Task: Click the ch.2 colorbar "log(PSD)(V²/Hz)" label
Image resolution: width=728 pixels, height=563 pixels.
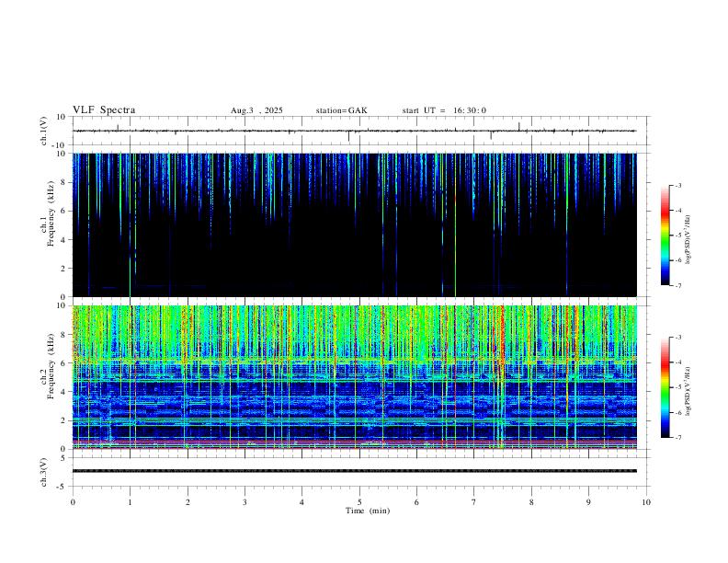Action: point(688,390)
